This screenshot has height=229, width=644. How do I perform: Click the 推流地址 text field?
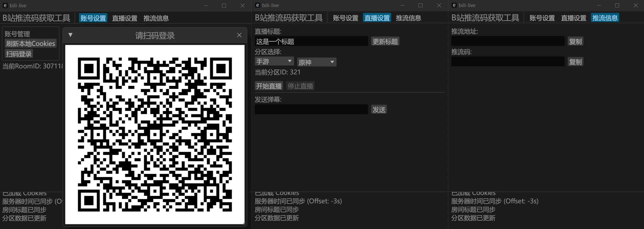click(508, 41)
